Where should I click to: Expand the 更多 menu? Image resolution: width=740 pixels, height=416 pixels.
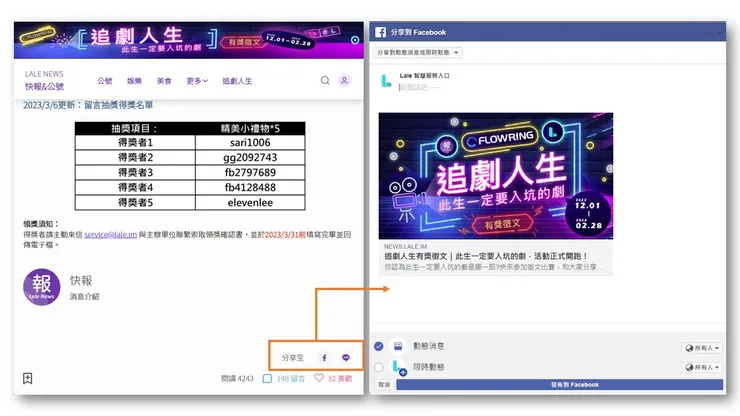click(197, 81)
